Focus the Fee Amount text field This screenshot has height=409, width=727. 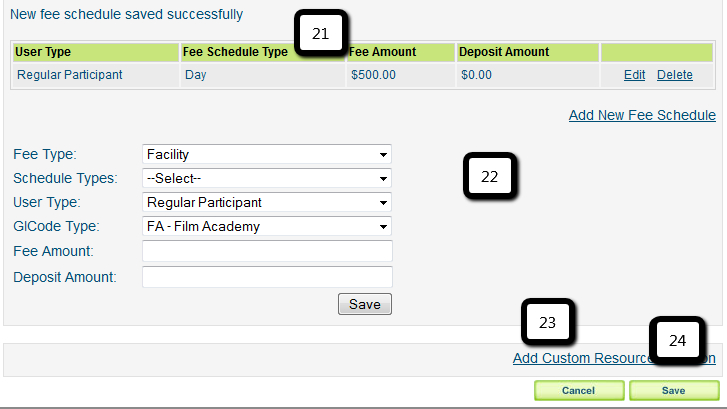[x=267, y=251]
